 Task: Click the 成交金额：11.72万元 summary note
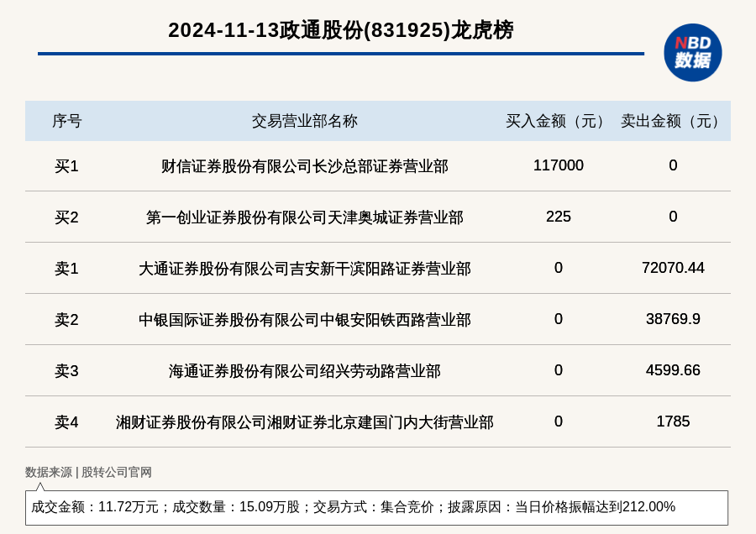tap(376, 507)
